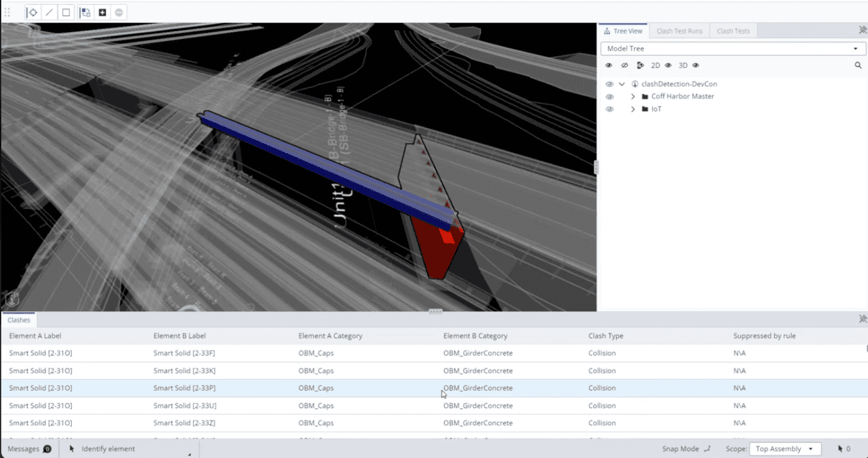The height and width of the screenshot is (458, 868).
Task: Click the invert visibility icon in tree toolbar
Action: 640,66
